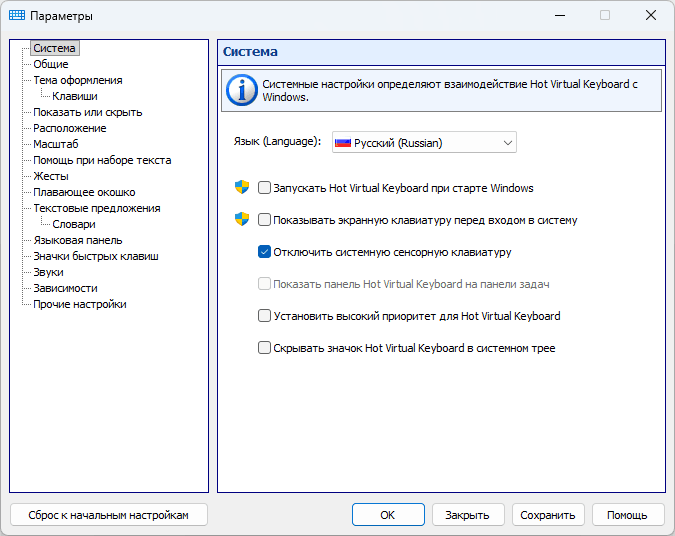
Task: Select Система in the settings tree
Action: click(55, 48)
